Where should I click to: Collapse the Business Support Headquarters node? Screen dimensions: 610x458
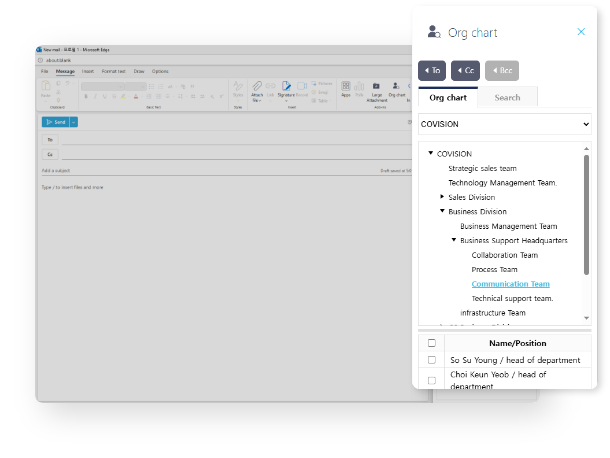453,240
